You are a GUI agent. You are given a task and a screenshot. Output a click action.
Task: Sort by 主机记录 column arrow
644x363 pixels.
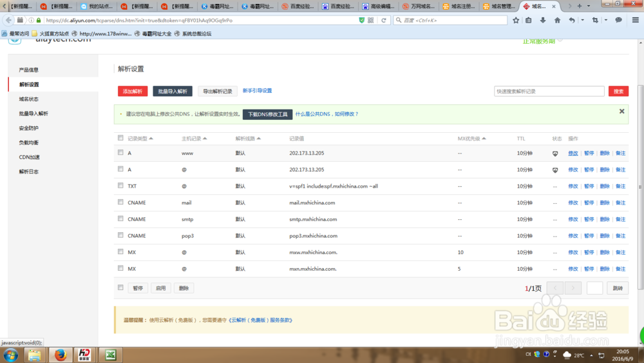coord(205,139)
